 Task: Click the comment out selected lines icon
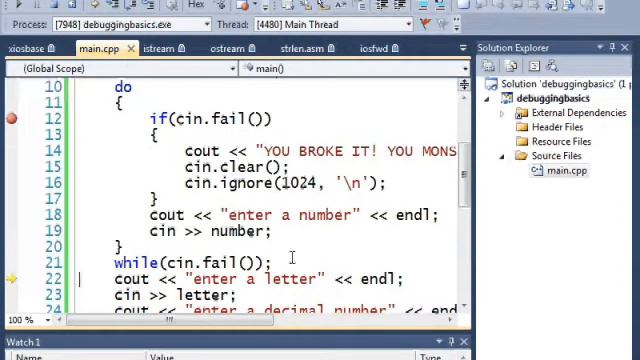[422, 4]
